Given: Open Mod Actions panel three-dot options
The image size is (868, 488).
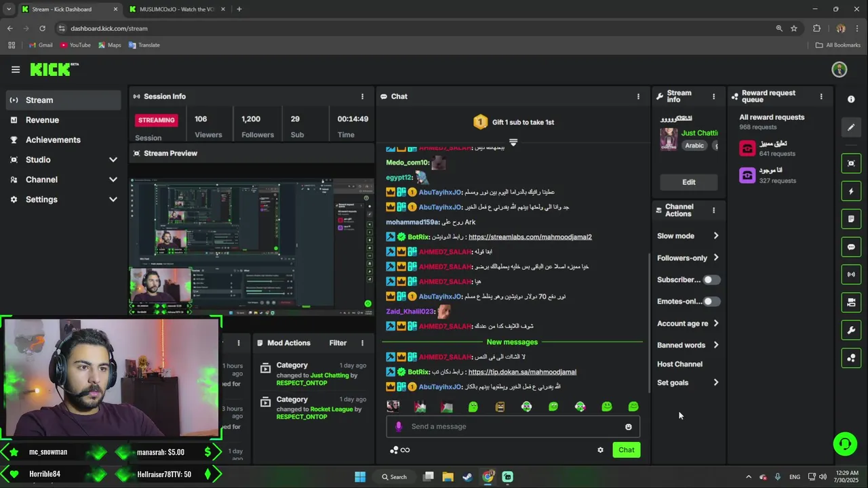Looking at the screenshot, I should click(362, 343).
